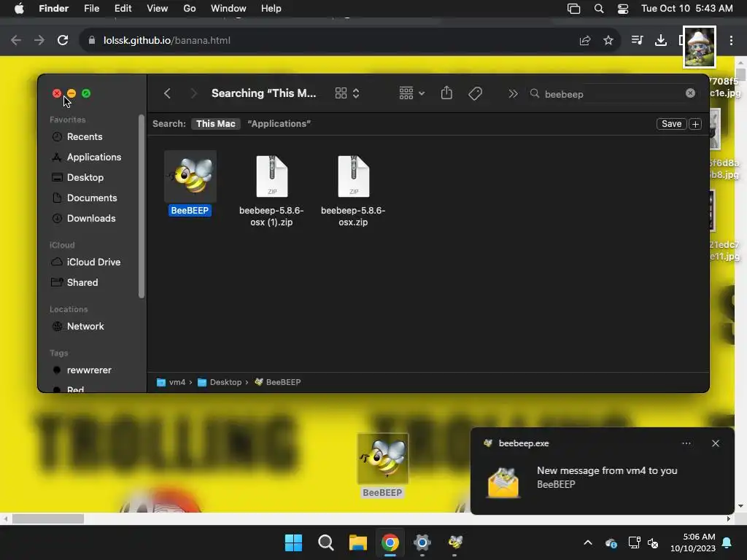This screenshot has width=747, height=560.
Task: Show hidden tray icons chevron
Action: [588, 542]
